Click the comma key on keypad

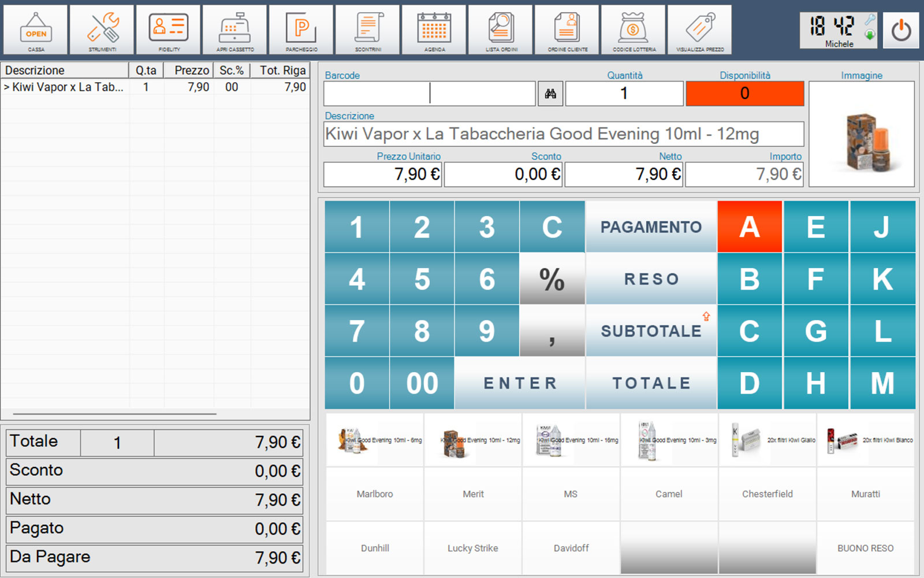click(552, 331)
